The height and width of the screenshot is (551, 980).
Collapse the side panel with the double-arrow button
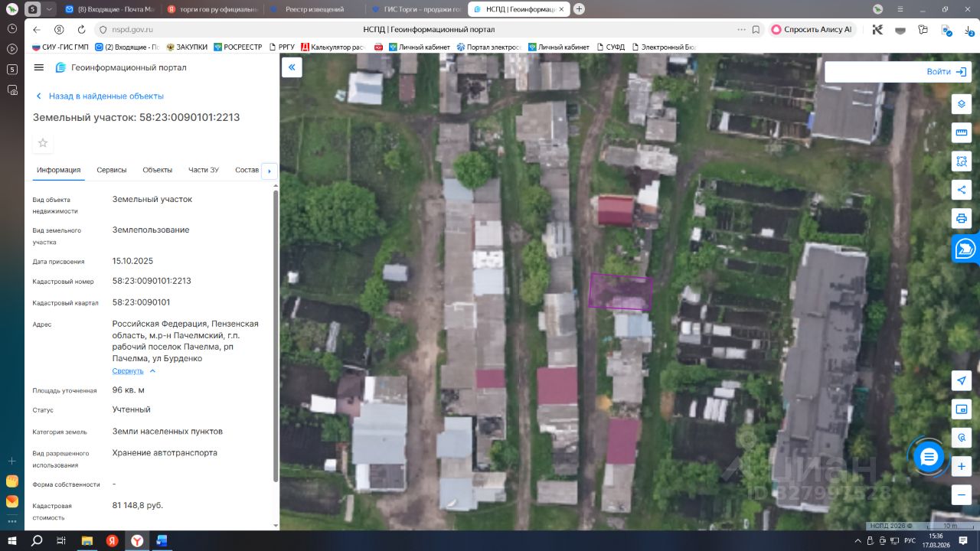(292, 67)
